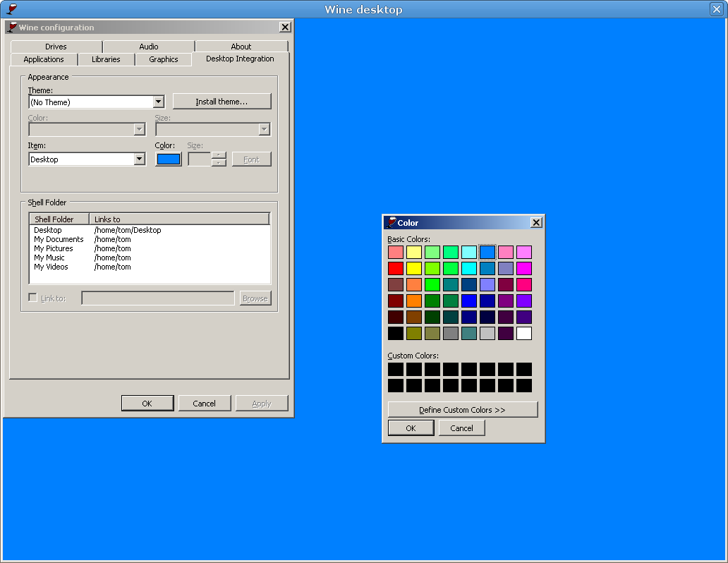Open the disabled theme Color dropdown
728x563 pixels.
(139, 129)
